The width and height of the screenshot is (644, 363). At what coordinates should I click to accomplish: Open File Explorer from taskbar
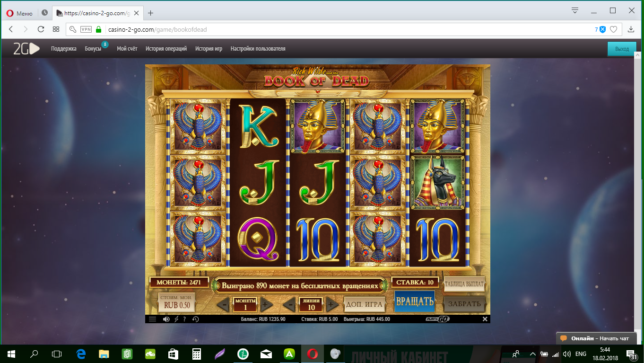click(x=104, y=354)
